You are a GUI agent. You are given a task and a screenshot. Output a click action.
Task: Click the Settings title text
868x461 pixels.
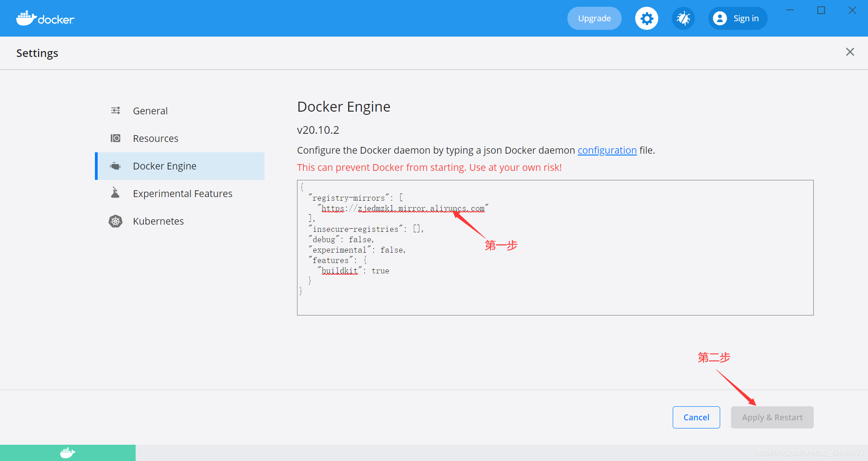coord(37,53)
